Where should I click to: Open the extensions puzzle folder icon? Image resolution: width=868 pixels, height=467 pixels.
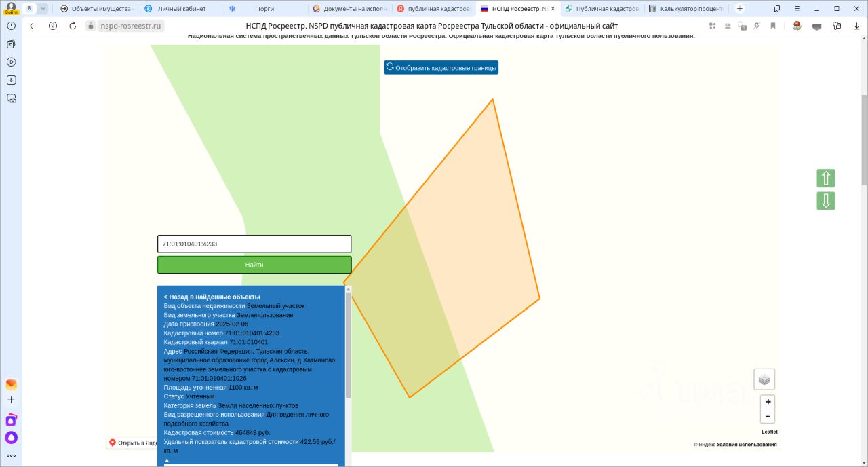[837, 26]
